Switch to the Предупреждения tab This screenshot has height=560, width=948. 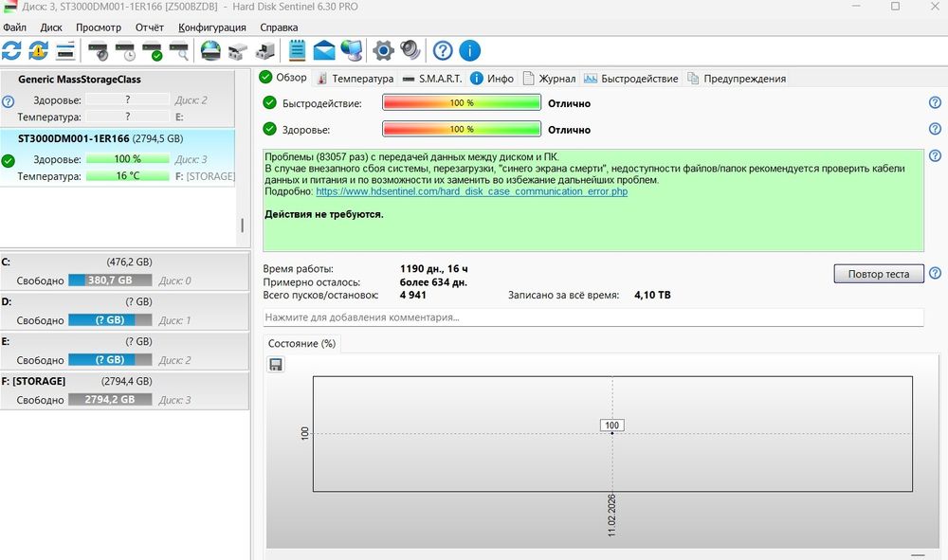(737, 79)
